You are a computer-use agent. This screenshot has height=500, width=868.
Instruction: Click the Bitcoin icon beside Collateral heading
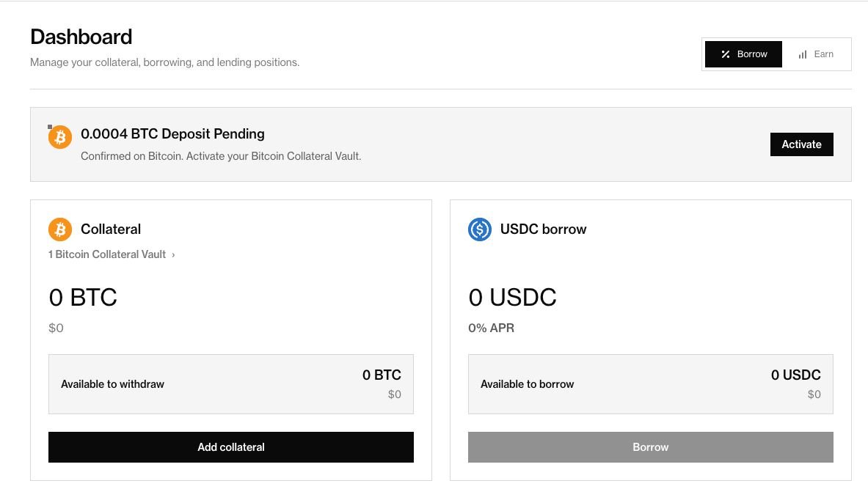coord(59,229)
